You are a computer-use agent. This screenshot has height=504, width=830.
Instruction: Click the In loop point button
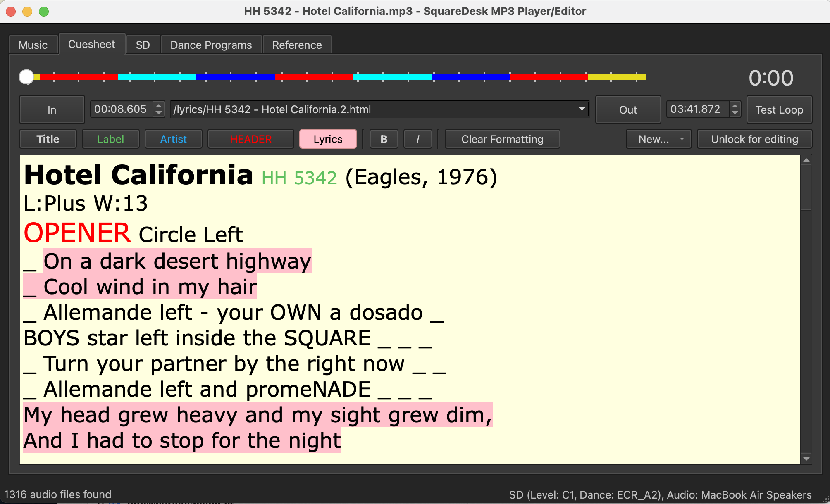tap(52, 109)
